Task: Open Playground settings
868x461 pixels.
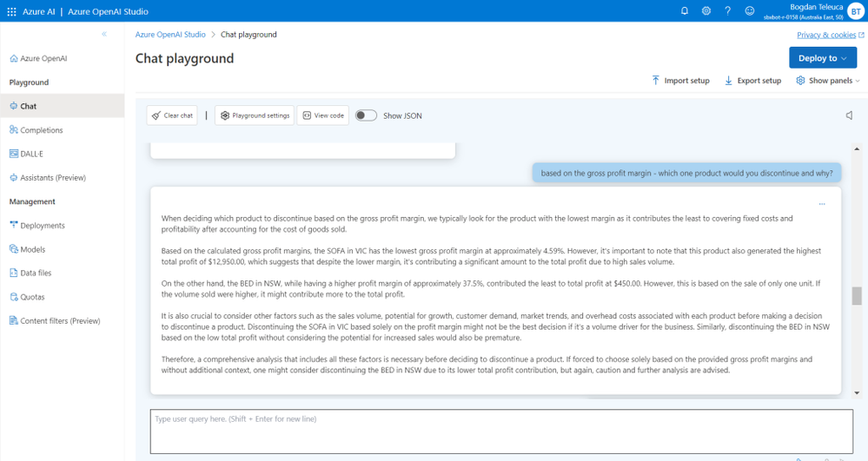Action: [x=255, y=115]
